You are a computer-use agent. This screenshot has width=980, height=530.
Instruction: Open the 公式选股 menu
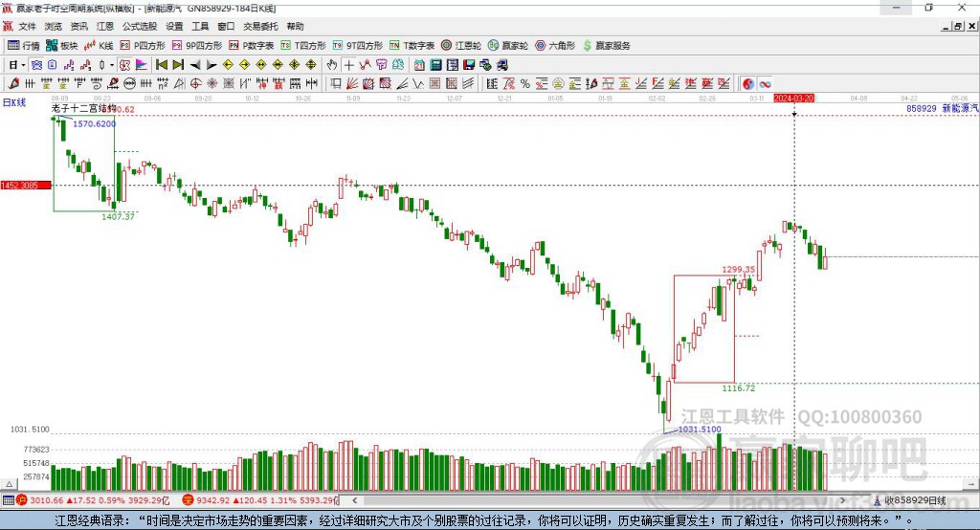[x=140, y=26]
